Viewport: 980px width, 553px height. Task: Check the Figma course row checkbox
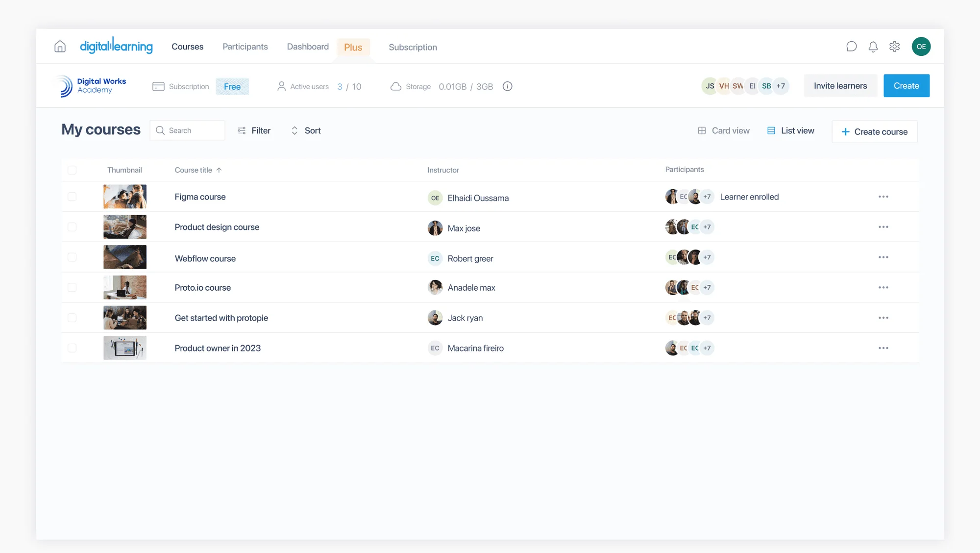coord(72,197)
